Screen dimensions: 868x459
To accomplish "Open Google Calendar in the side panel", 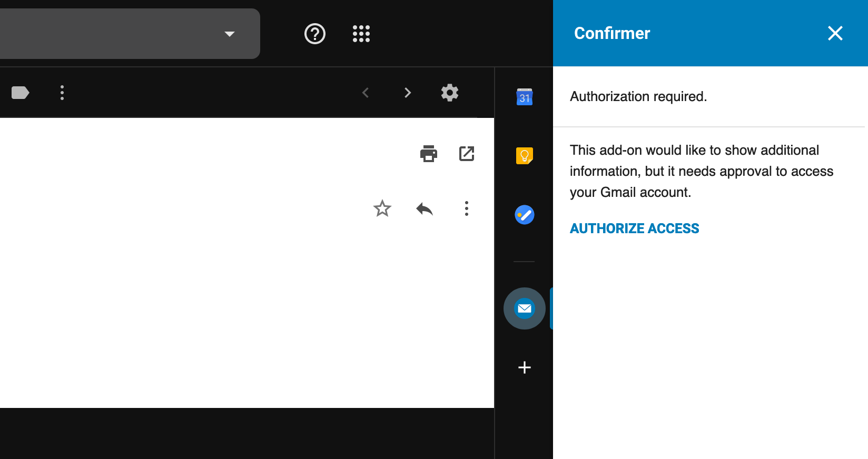I will pyautogui.click(x=525, y=97).
